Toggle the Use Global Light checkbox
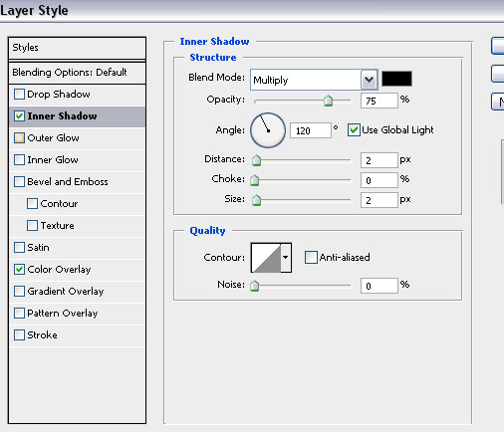The height and width of the screenshot is (432, 504). click(354, 129)
